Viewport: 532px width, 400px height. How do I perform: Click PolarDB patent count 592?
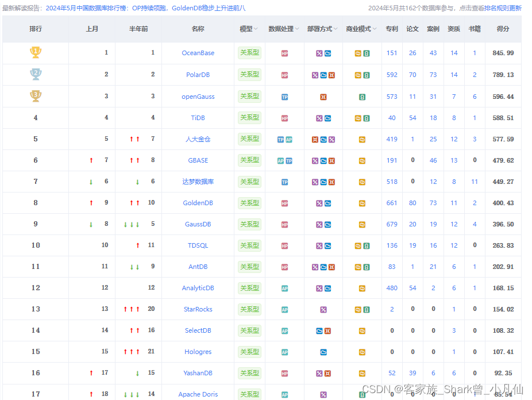392,75
